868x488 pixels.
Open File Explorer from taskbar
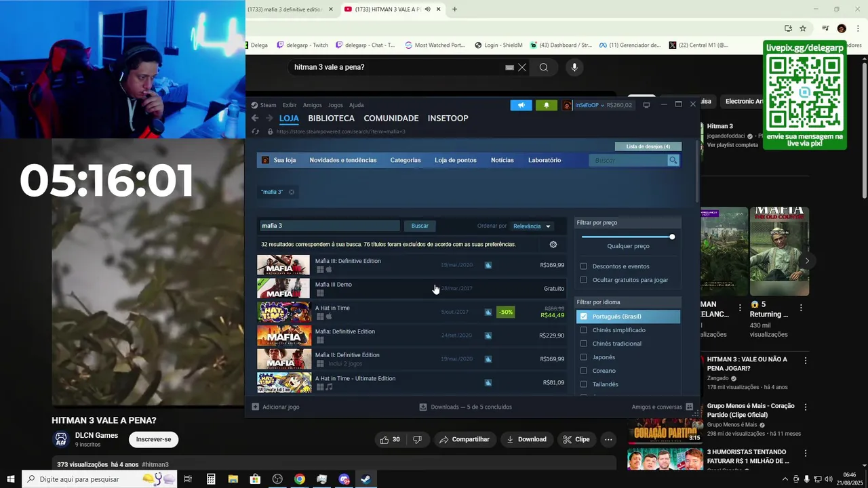pos(233,479)
